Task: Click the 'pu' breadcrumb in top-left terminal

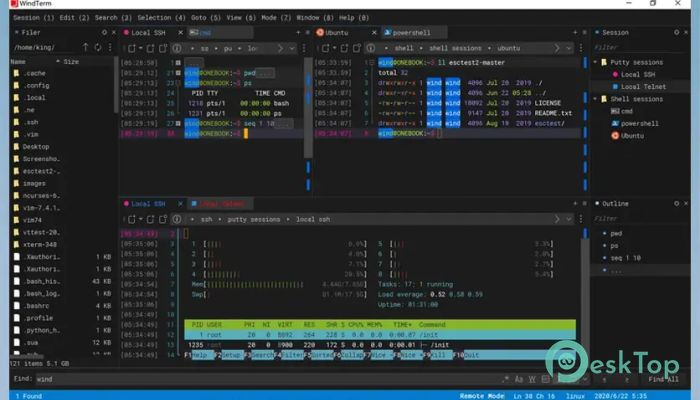Action: pos(228,48)
